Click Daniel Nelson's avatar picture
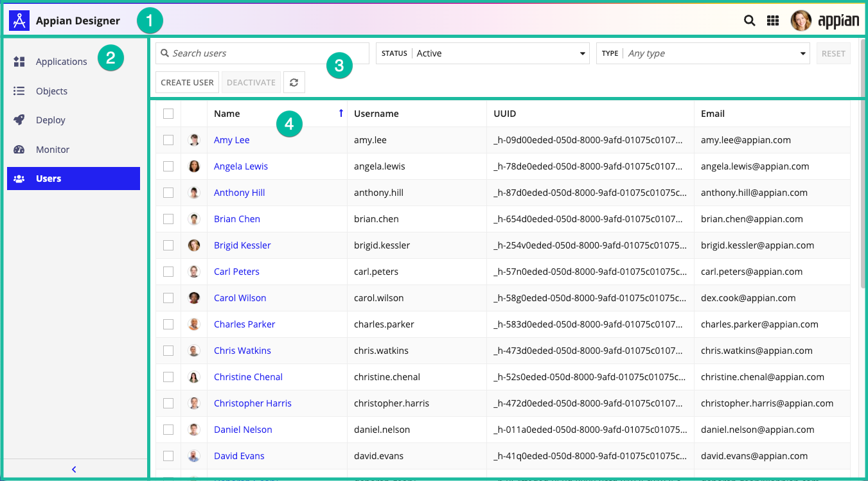868x481 pixels. (x=194, y=430)
